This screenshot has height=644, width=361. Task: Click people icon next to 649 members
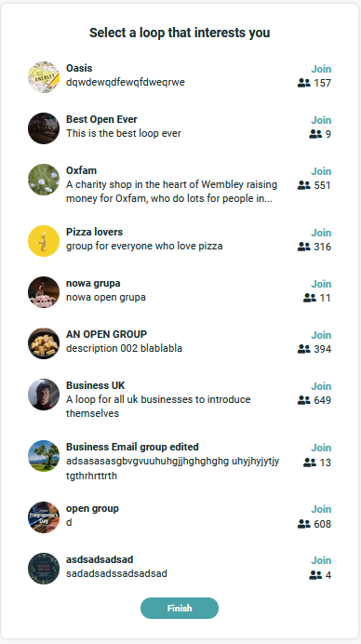[304, 400]
